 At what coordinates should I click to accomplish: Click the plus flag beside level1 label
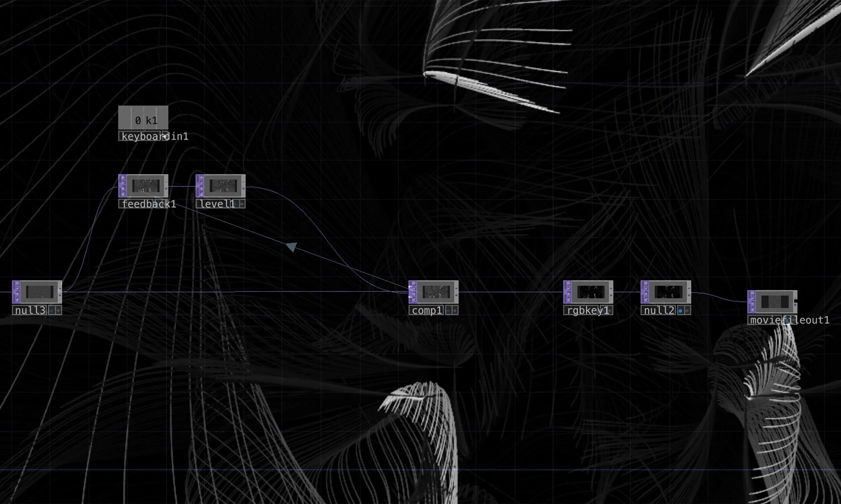click(242, 204)
